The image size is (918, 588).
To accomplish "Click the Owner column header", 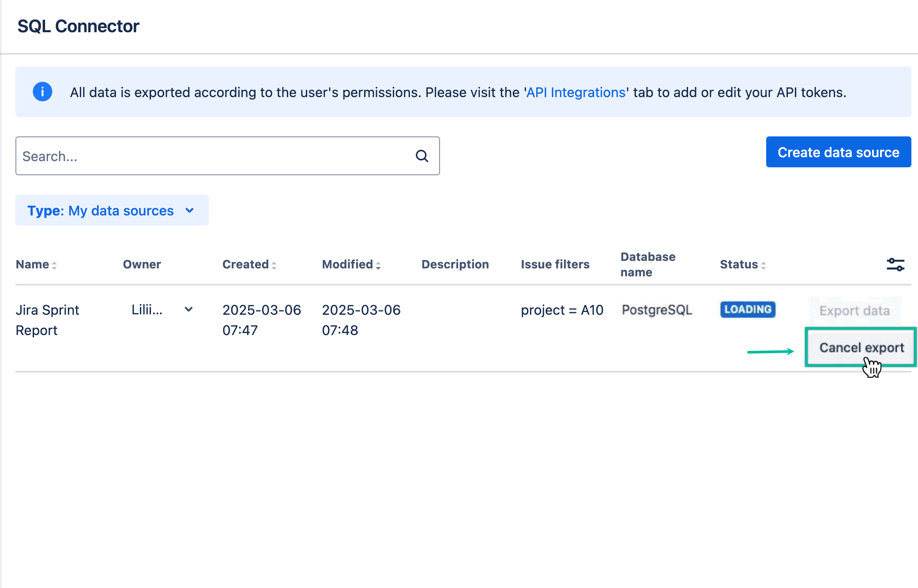I will (142, 264).
